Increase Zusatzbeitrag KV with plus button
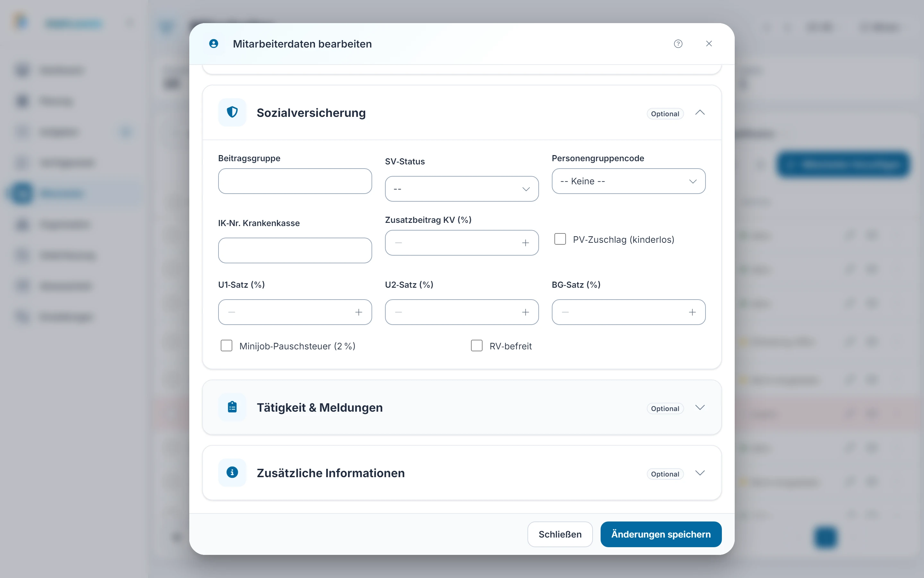This screenshot has width=924, height=578. coord(526,243)
